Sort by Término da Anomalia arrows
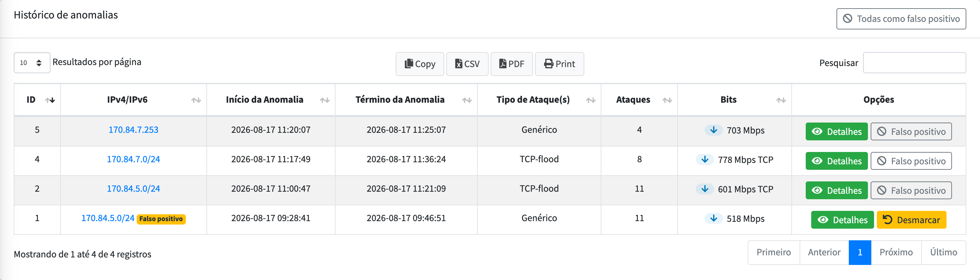This screenshot has height=280, width=980. pos(467,100)
